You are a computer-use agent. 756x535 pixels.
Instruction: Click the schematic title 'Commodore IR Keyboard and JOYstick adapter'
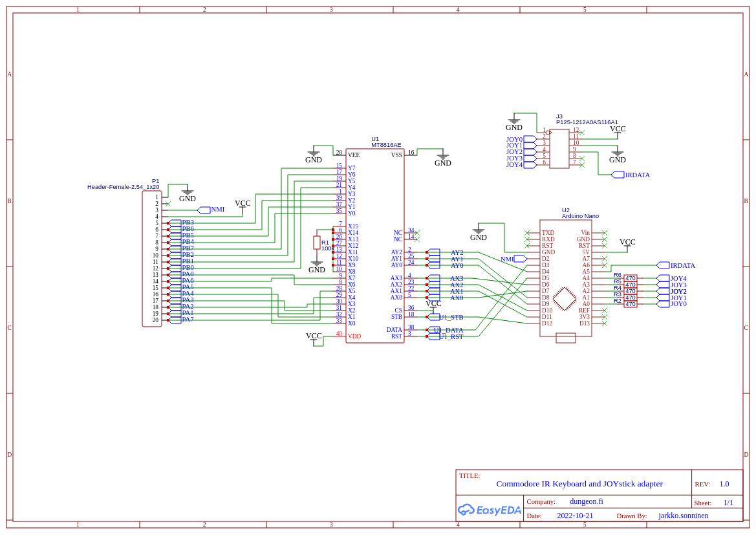tap(579, 484)
